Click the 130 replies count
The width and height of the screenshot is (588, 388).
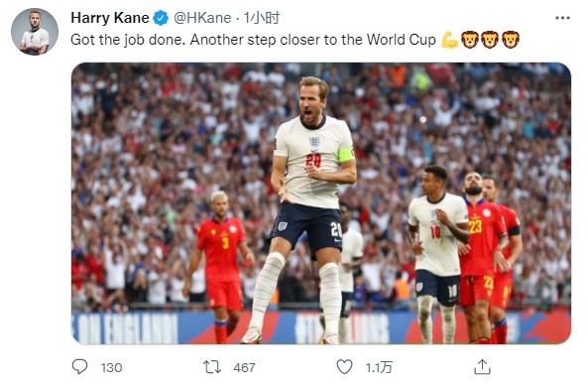tap(111, 368)
